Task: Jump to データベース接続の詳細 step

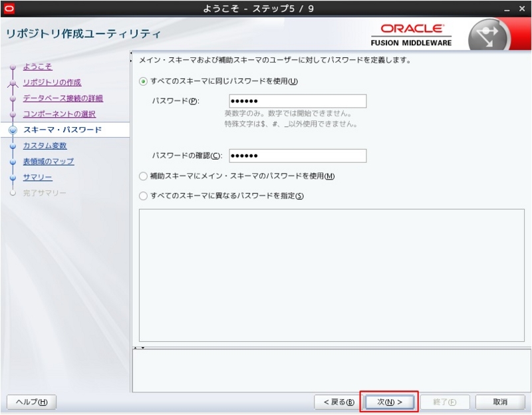Action: pyautogui.click(x=63, y=98)
